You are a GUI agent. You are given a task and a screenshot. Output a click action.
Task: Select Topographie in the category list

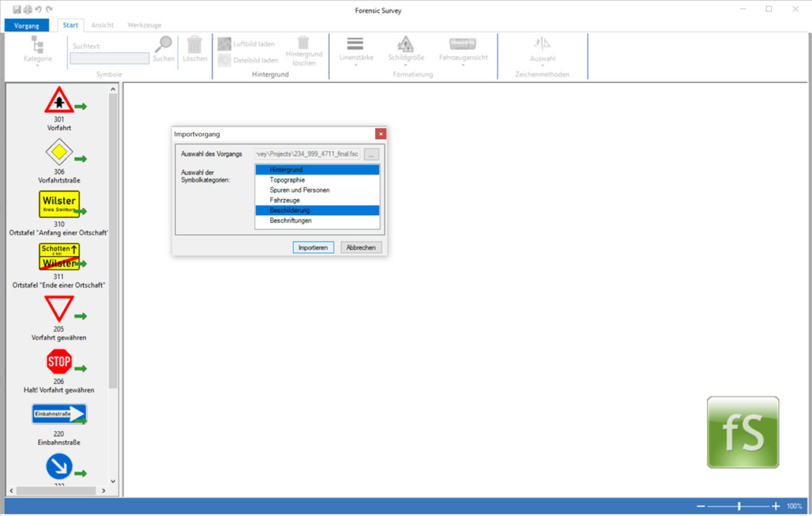(287, 180)
